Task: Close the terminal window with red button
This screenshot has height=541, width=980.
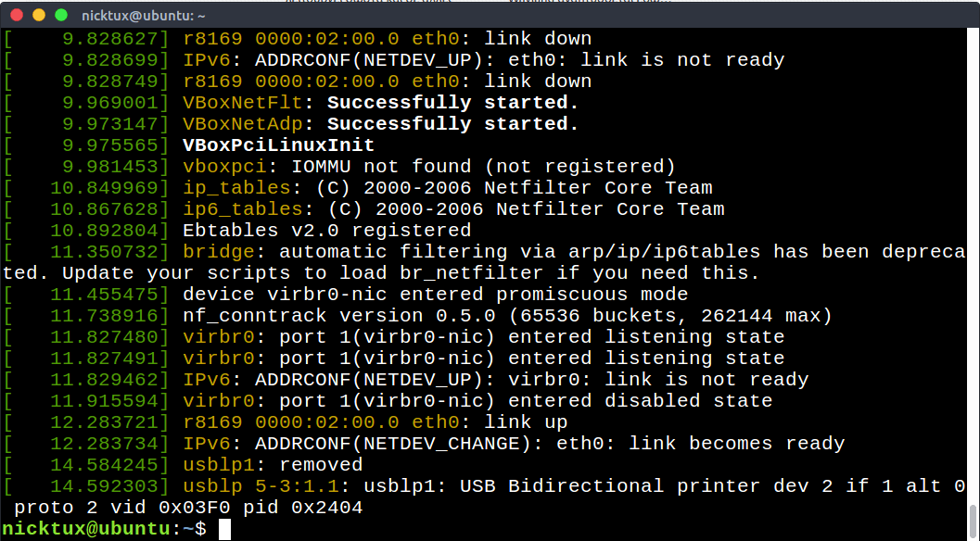Action: [16, 16]
